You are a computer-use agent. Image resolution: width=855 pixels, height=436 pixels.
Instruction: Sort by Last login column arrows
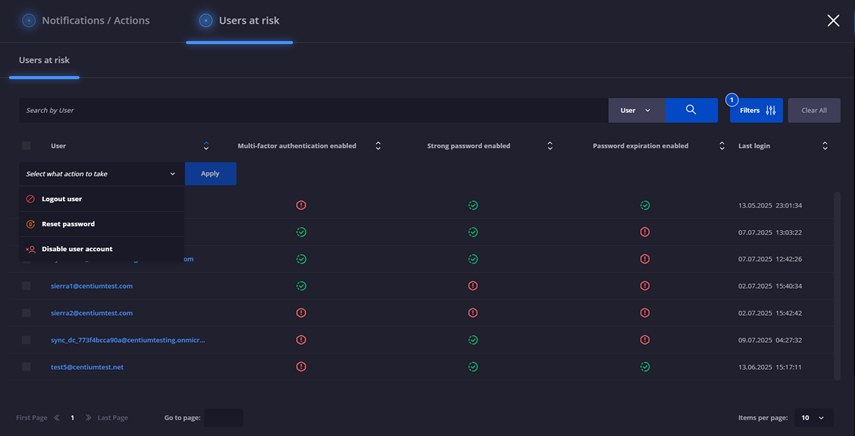coord(825,146)
